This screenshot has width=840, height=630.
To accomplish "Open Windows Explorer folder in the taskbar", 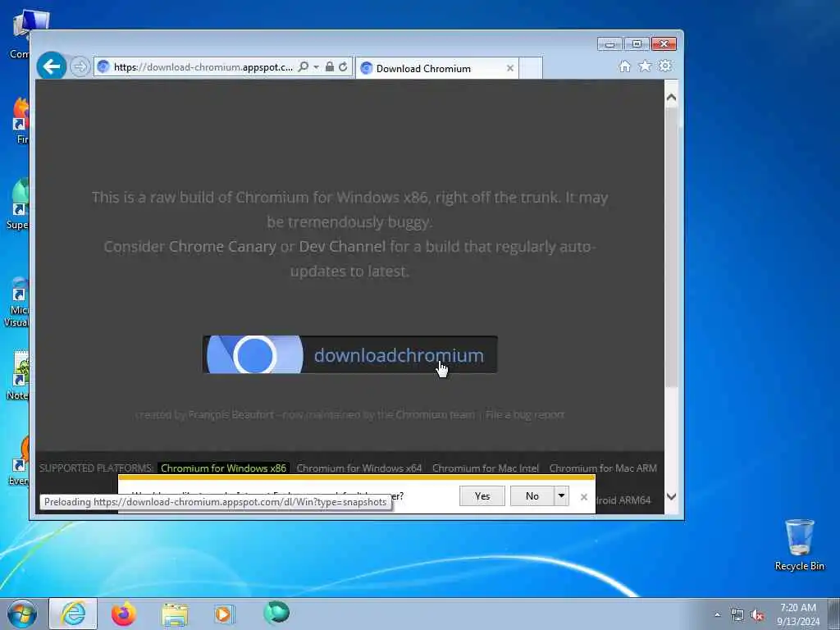I will point(175,614).
